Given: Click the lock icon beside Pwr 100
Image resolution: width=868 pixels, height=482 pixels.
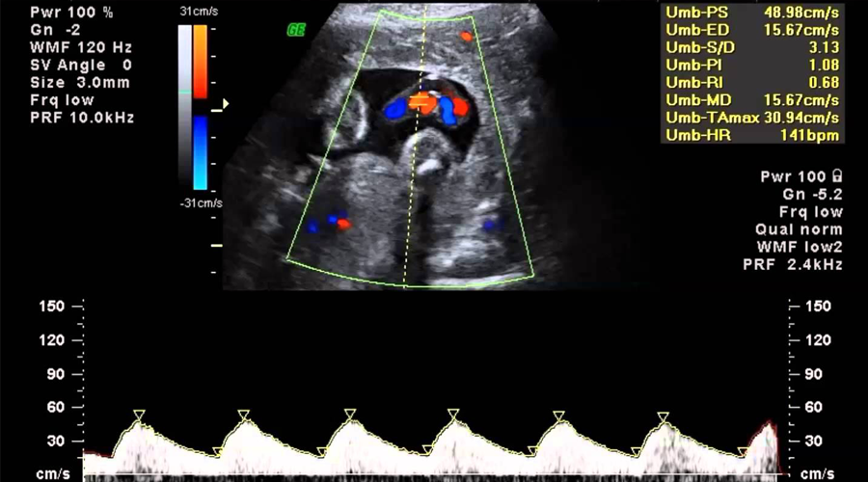Looking at the screenshot, I should (x=837, y=176).
